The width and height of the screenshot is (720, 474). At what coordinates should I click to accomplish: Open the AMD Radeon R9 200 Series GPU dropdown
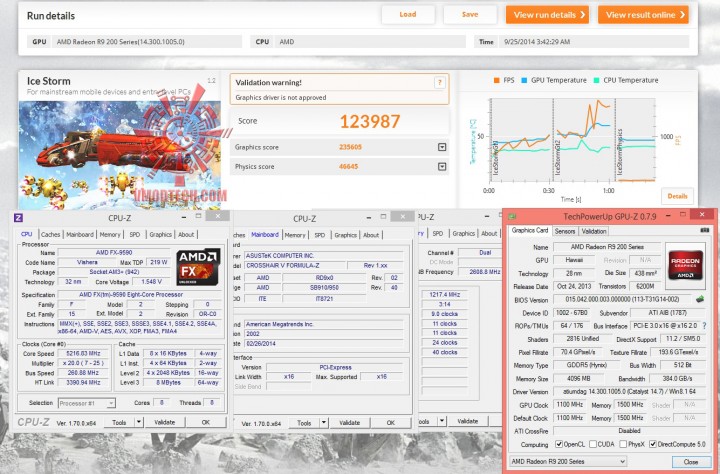click(568, 461)
